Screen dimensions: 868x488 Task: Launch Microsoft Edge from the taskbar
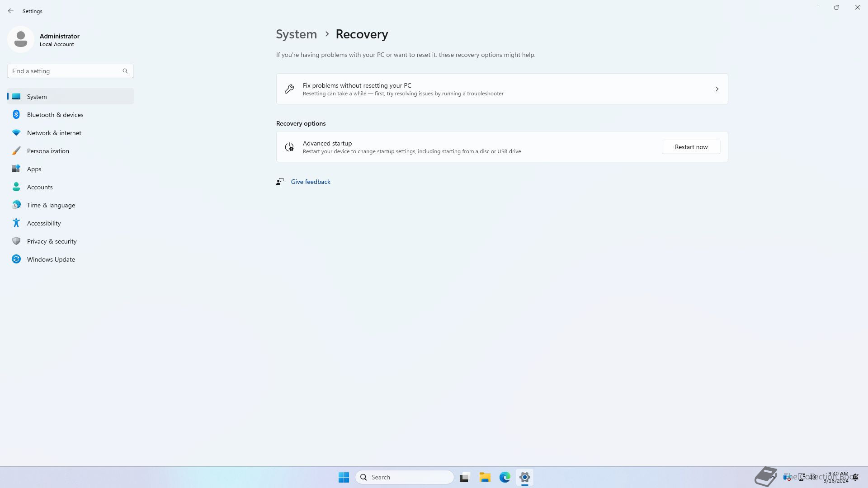point(505,477)
